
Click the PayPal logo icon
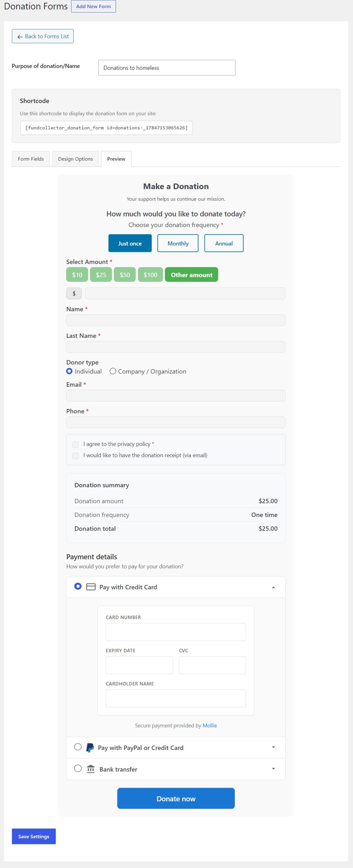coord(90,748)
